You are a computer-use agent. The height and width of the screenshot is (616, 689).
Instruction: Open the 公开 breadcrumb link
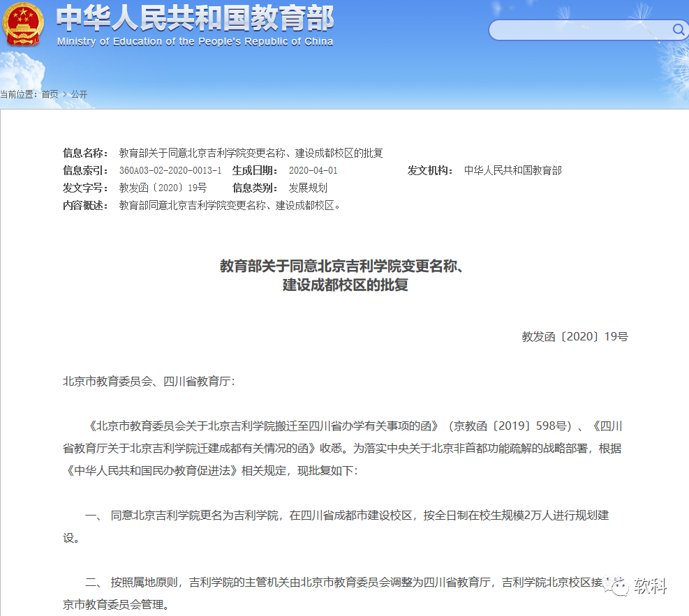click(x=79, y=94)
